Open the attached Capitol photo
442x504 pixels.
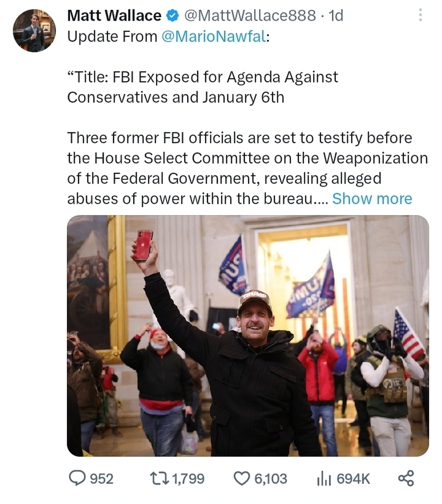pos(248,336)
